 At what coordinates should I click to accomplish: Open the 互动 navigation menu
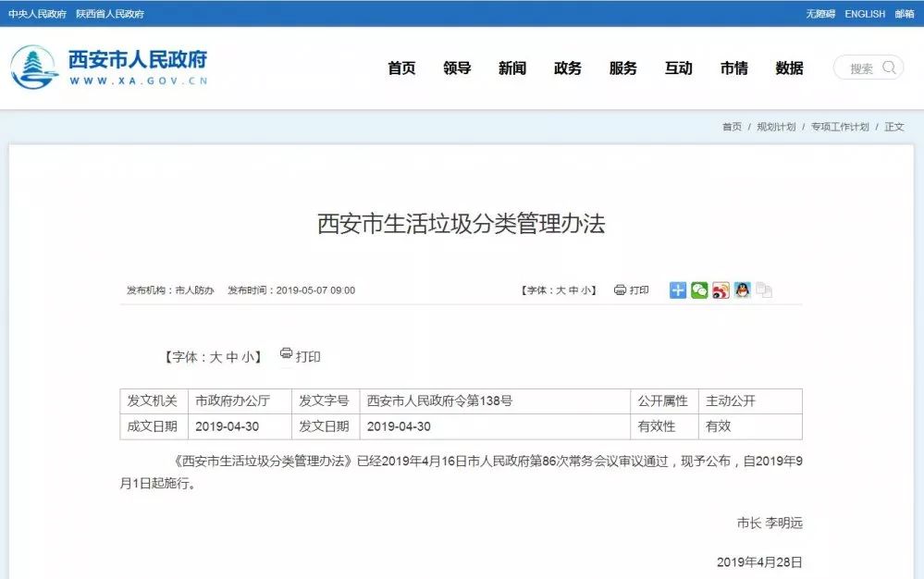pyautogui.click(x=679, y=68)
